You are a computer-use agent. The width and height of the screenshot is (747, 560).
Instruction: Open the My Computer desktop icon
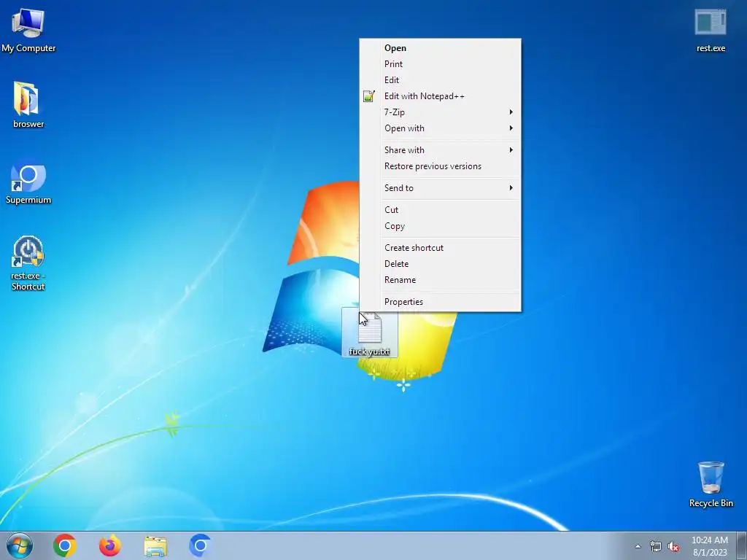tap(28, 31)
